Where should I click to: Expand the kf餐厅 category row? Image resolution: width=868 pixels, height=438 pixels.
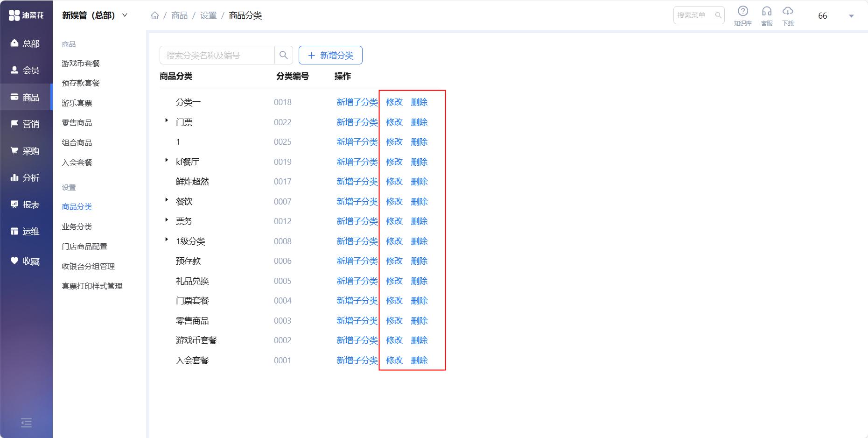(167, 160)
